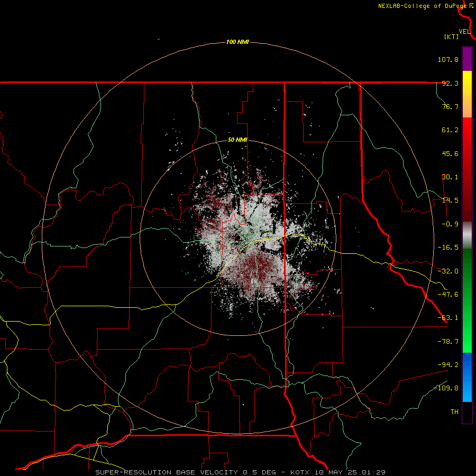
Task: Select the 14.5 scale value
Action: pos(450,200)
